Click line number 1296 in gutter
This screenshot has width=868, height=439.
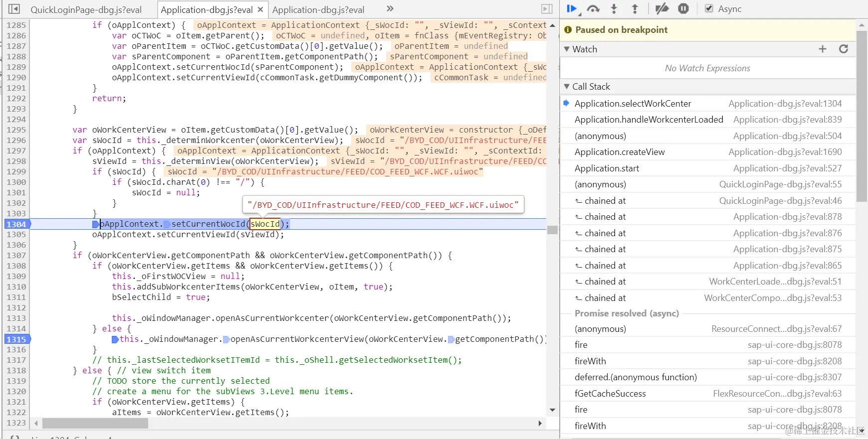pos(16,140)
